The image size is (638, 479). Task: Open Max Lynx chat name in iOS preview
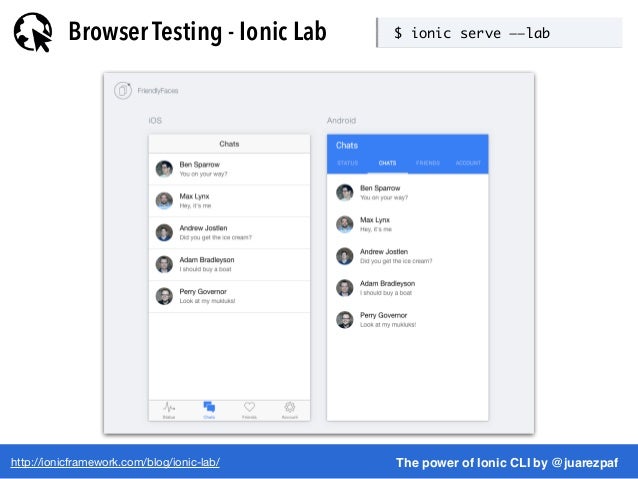click(194, 196)
